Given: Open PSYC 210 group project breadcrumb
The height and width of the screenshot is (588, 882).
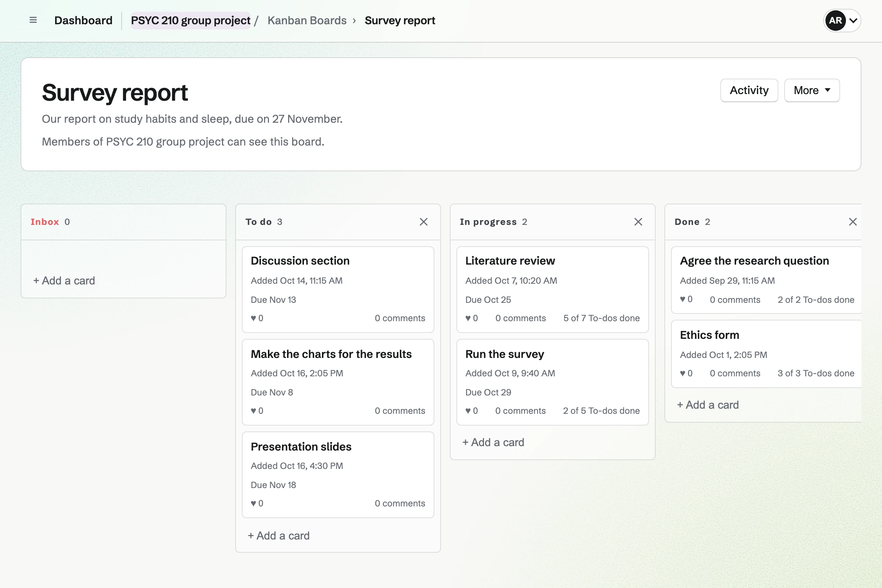Looking at the screenshot, I should pos(190,20).
